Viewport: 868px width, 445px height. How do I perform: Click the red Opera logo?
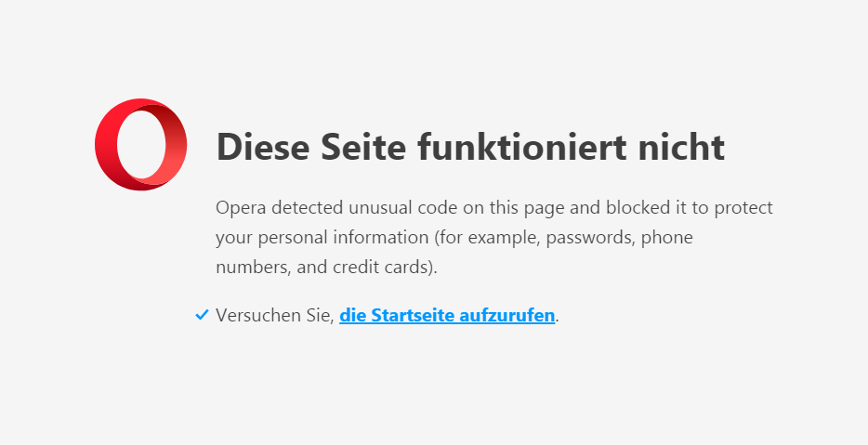click(140, 145)
